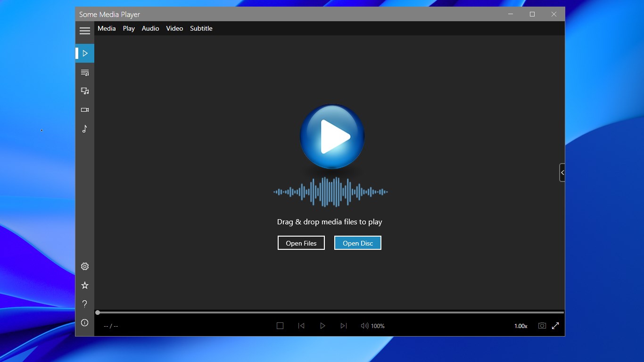Open Settings via the gear icon
The height and width of the screenshot is (362, 644).
85,266
